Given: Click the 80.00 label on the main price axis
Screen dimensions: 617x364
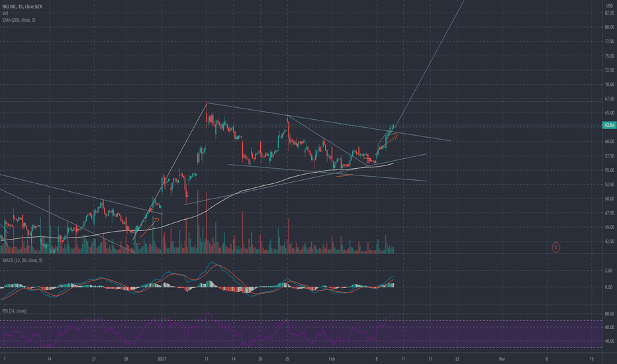Looking at the screenshot, I should [x=610, y=27].
